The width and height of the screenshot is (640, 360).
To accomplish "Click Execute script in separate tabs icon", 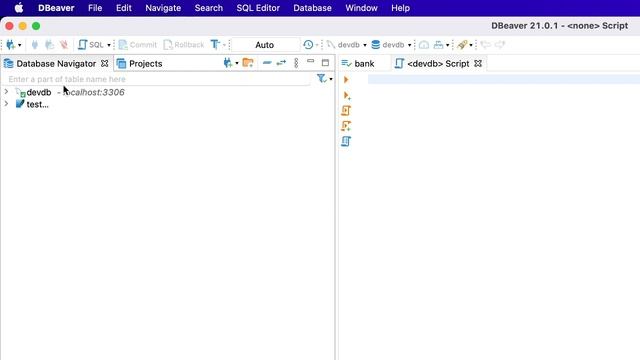I will click(346, 126).
